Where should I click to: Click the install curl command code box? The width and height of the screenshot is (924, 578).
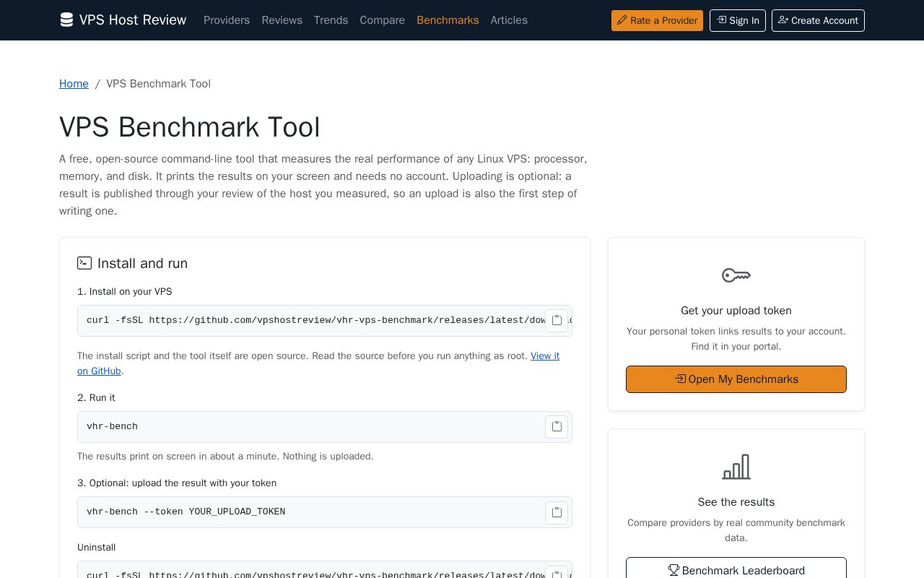pos(325,321)
